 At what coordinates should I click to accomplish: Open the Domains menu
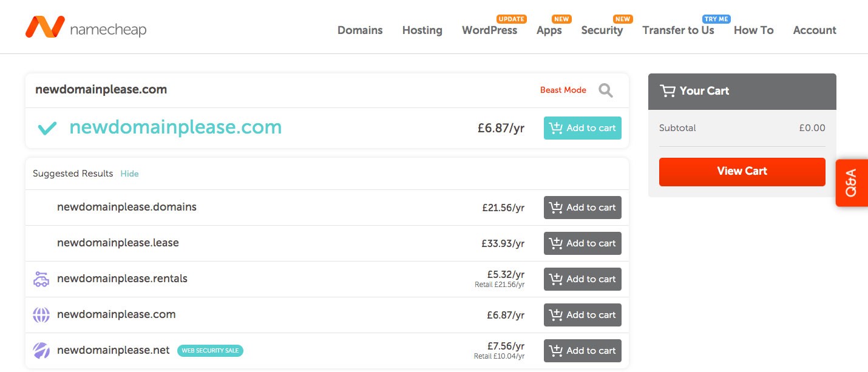(360, 30)
